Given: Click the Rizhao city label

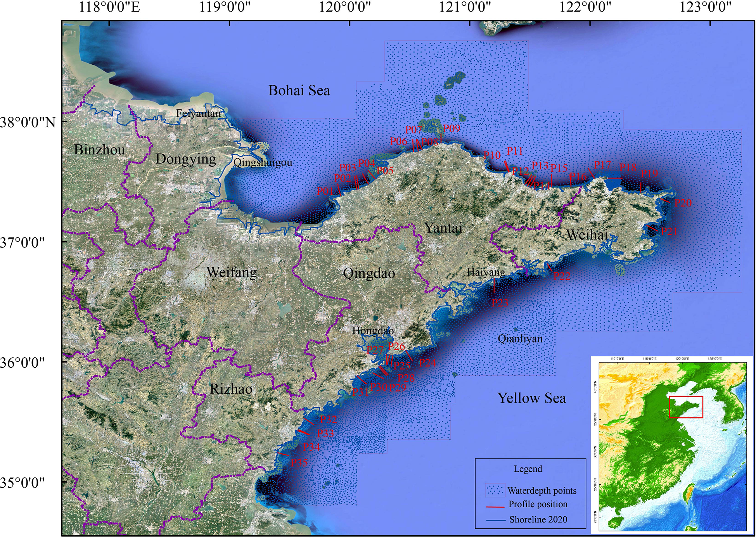Looking at the screenshot, I should (231, 389).
